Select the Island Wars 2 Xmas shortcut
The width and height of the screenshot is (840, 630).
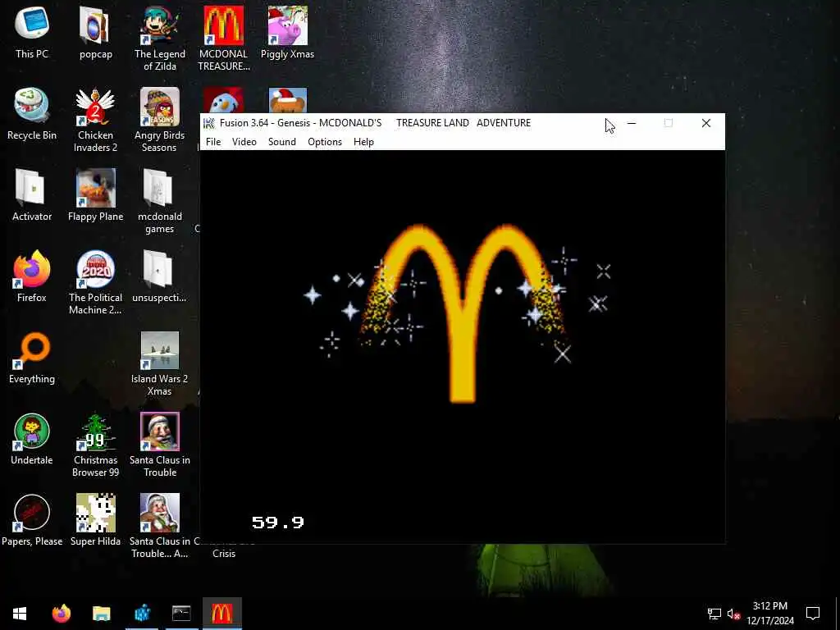click(x=160, y=363)
